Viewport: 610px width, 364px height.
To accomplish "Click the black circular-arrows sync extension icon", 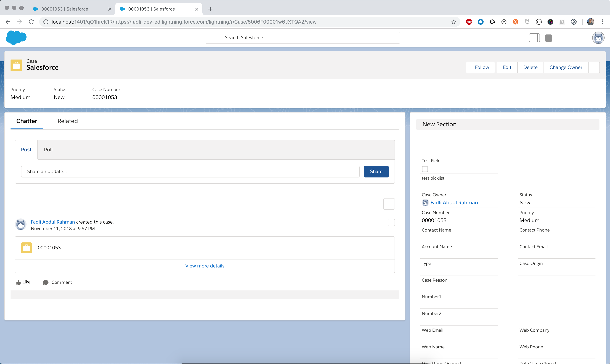I will 492,22.
